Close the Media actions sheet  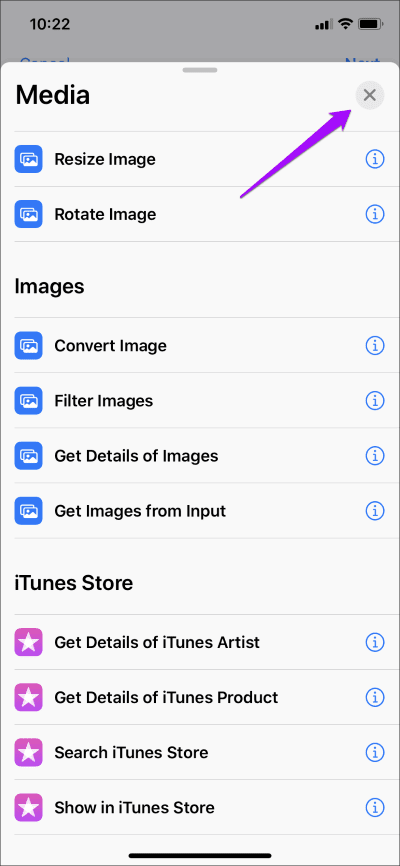pos(370,95)
